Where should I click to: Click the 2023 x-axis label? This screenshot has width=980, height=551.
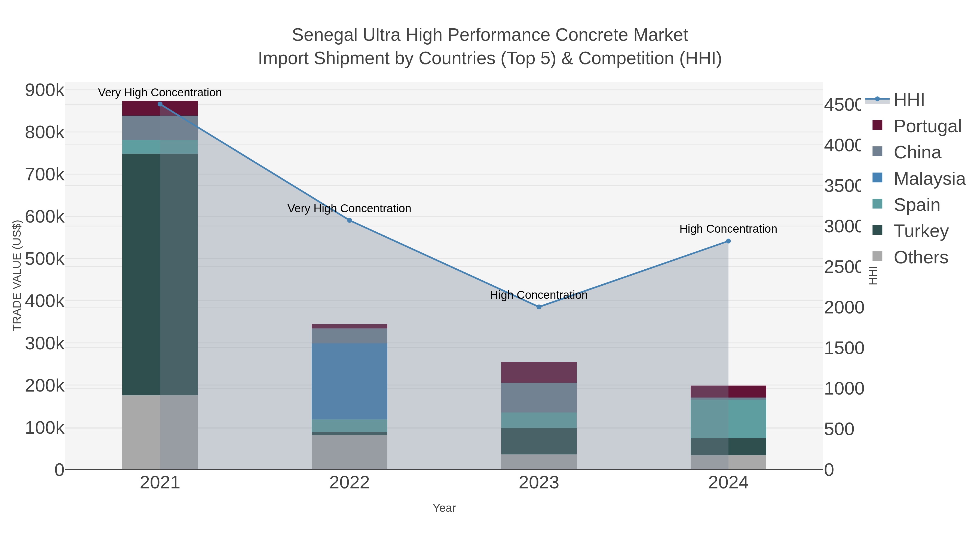(x=539, y=483)
